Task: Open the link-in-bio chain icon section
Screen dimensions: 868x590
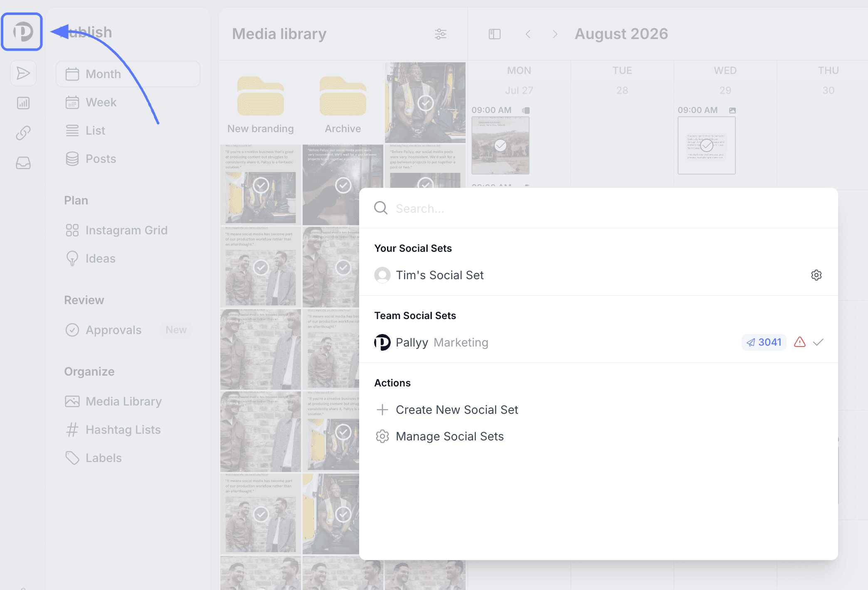Action: pos(23,133)
